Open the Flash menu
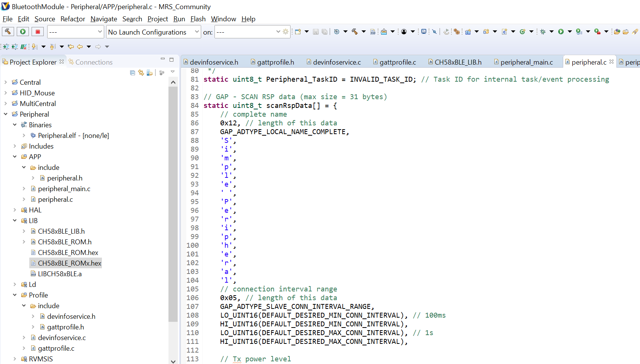 198,19
